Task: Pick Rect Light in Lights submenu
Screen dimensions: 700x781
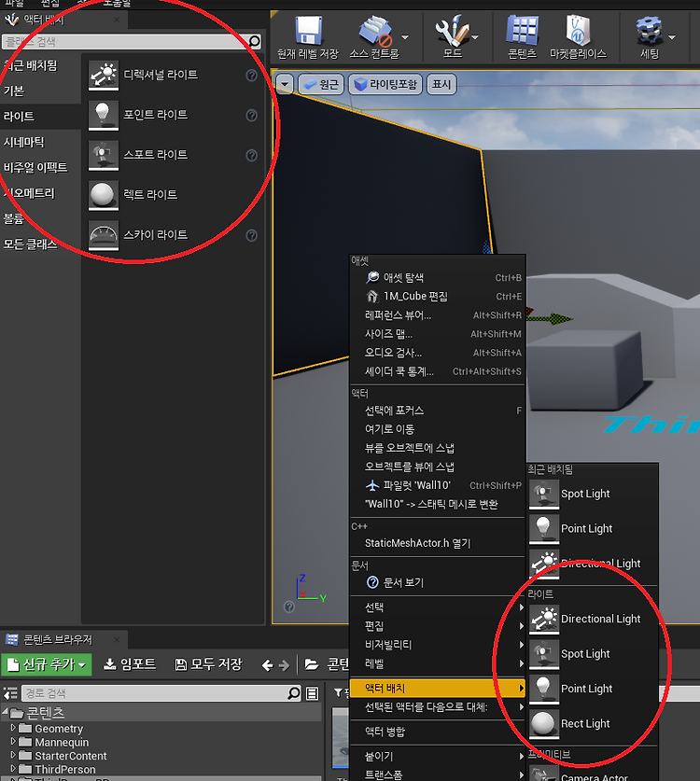Action: (x=593, y=723)
